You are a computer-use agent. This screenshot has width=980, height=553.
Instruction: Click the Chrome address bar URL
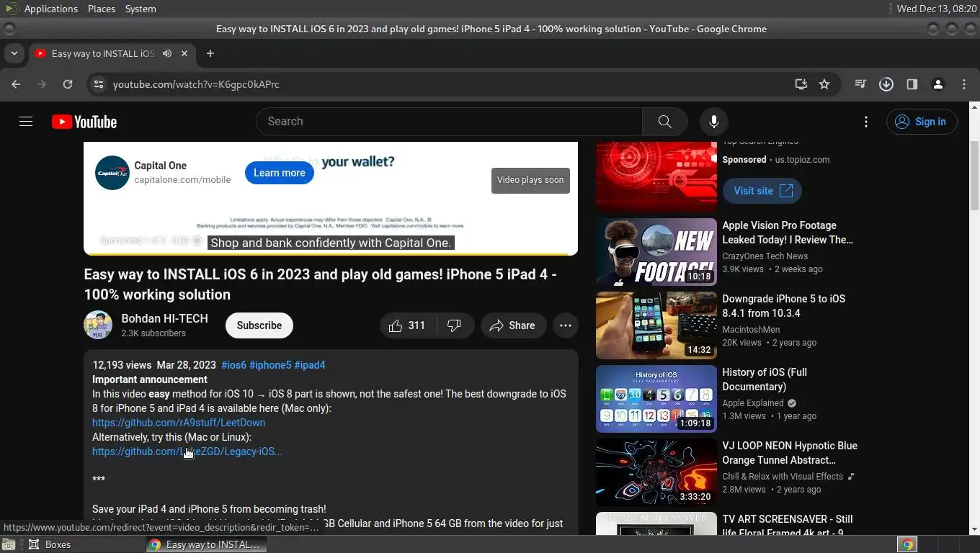pos(196,84)
